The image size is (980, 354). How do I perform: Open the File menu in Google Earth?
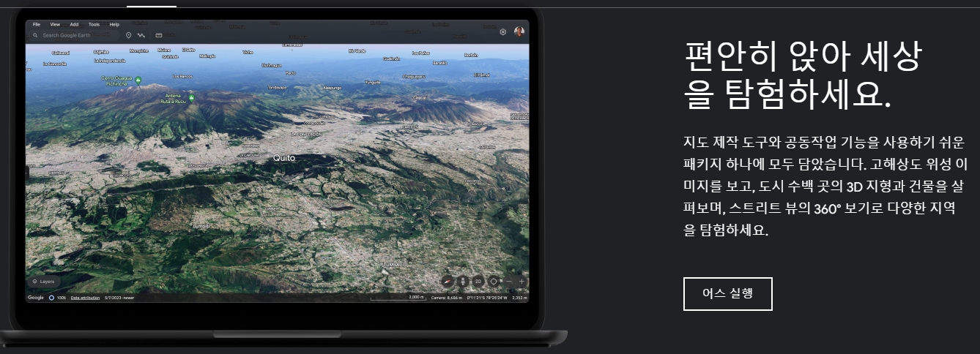(x=37, y=24)
